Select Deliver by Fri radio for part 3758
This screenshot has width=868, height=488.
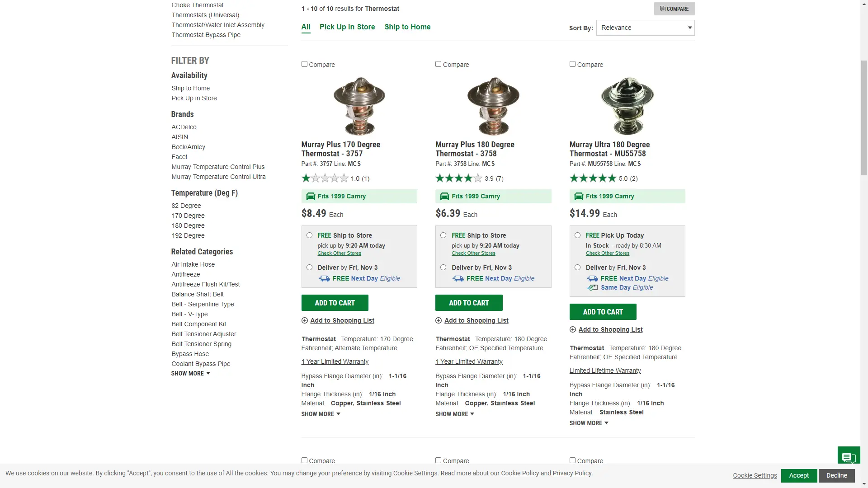pyautogui.click(x=443, y=267)
